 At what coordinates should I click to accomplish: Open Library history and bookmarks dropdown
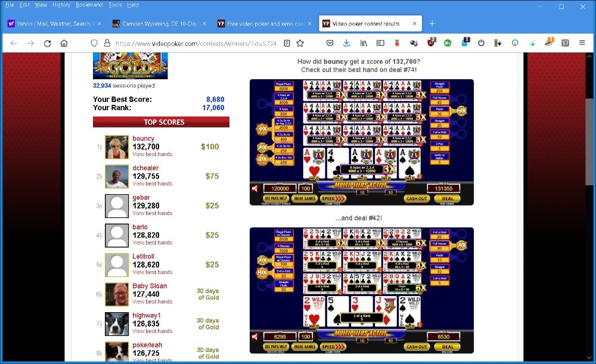click(x=363, y=43)
